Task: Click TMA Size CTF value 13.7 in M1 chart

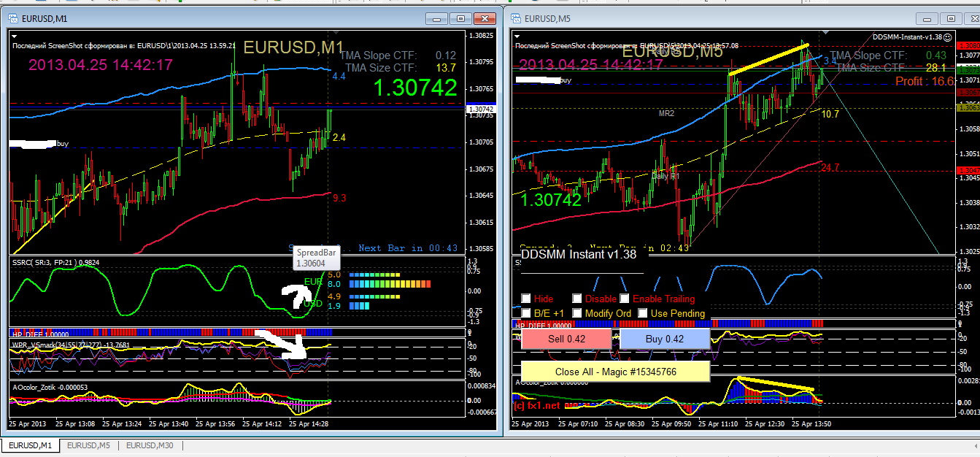Action: 446,68
